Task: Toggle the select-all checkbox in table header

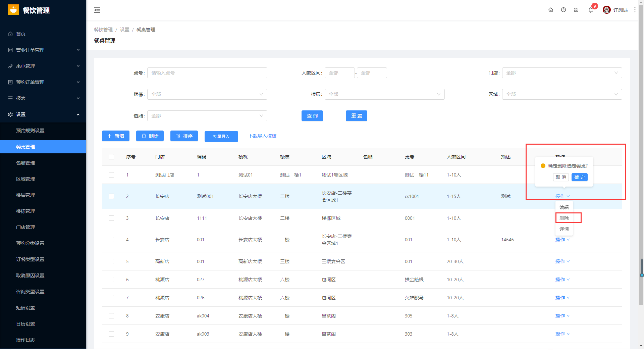Action: [x=111, y=157]
